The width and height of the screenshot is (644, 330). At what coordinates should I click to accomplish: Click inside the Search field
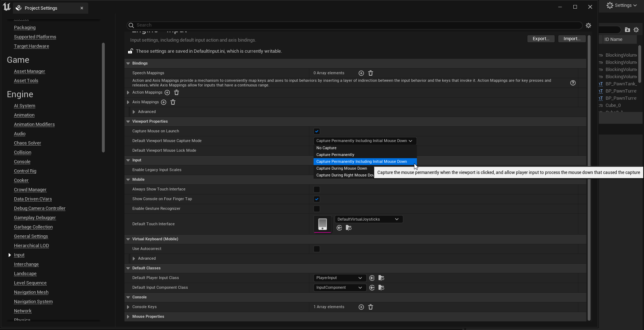251,25
